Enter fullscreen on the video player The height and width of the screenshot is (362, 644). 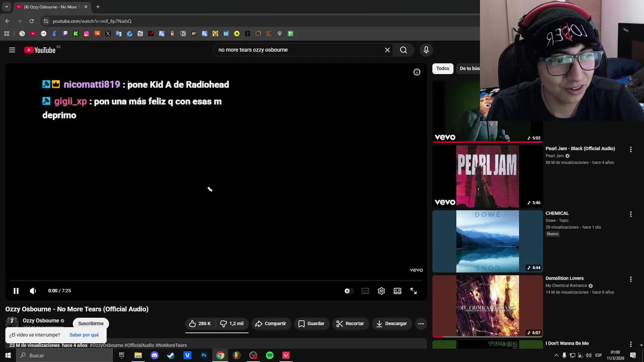click(x=414, y=291)
